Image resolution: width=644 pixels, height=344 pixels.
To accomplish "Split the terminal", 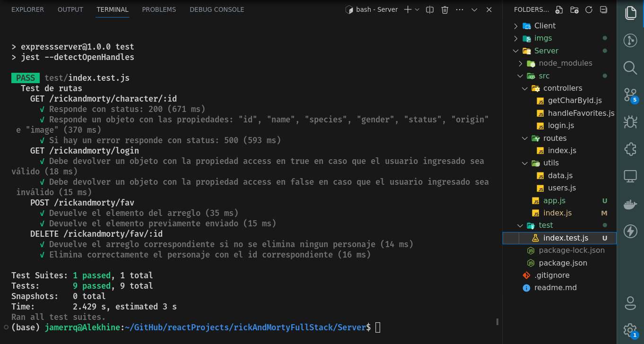I will (430, 9).
